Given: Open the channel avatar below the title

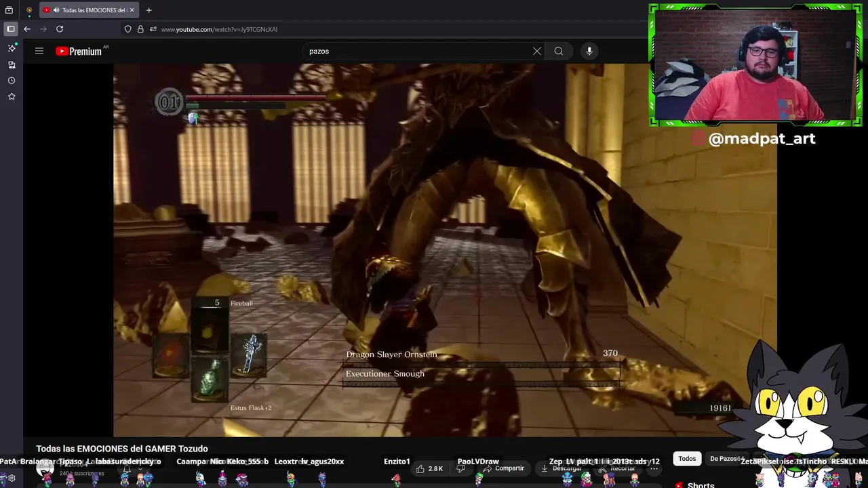Looking at the screenshot, I should tap(45, 468).
